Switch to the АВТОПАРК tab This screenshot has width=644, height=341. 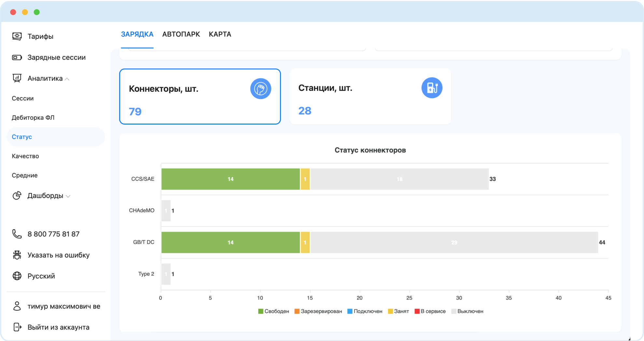pos(181,34)
